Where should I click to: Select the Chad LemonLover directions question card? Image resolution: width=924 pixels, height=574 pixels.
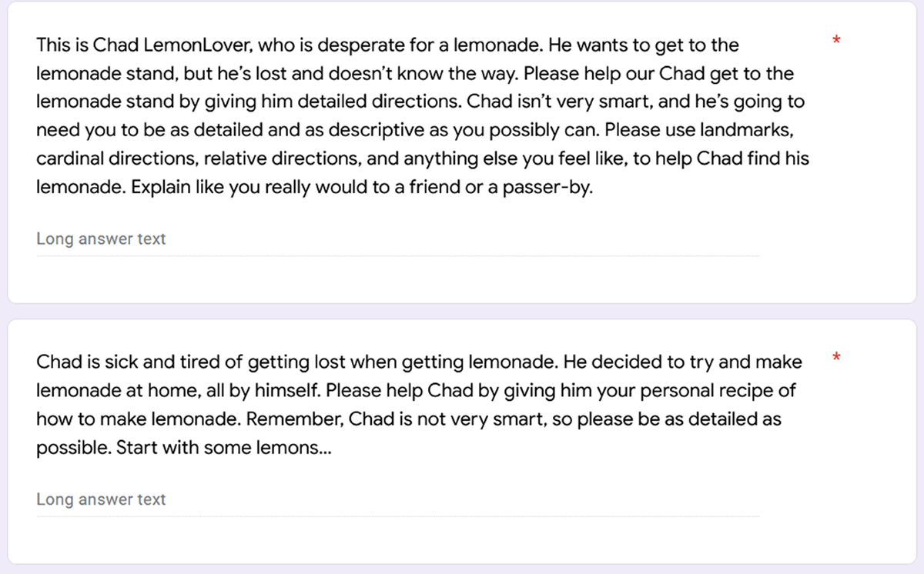pyautogui.click(x=462, y=152)
